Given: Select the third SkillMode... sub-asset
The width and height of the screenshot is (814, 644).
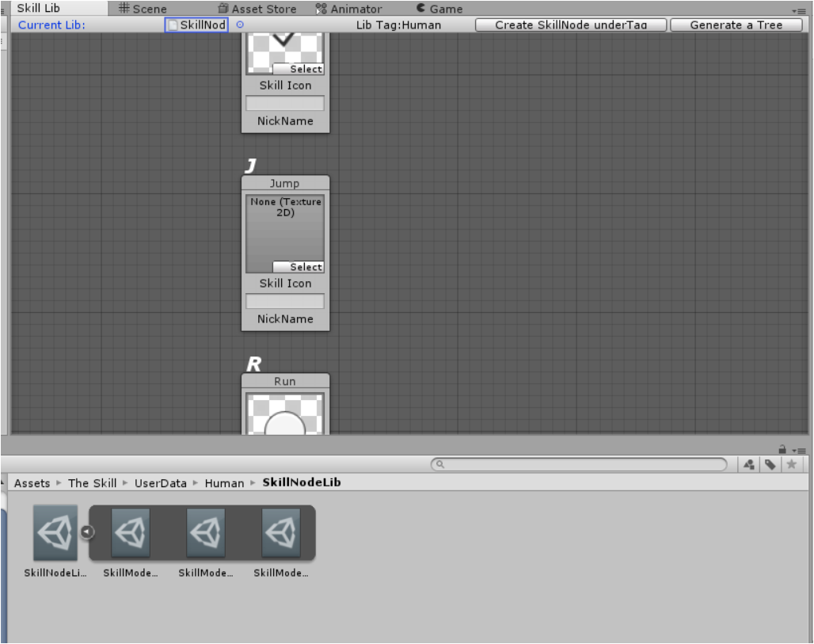Looking at the screenshot, I should 281,533.
